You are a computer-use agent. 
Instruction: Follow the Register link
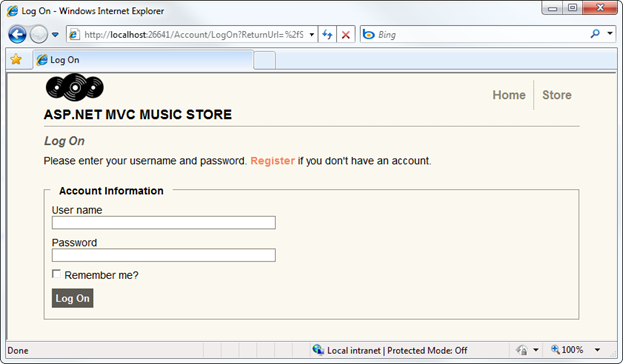272,161
